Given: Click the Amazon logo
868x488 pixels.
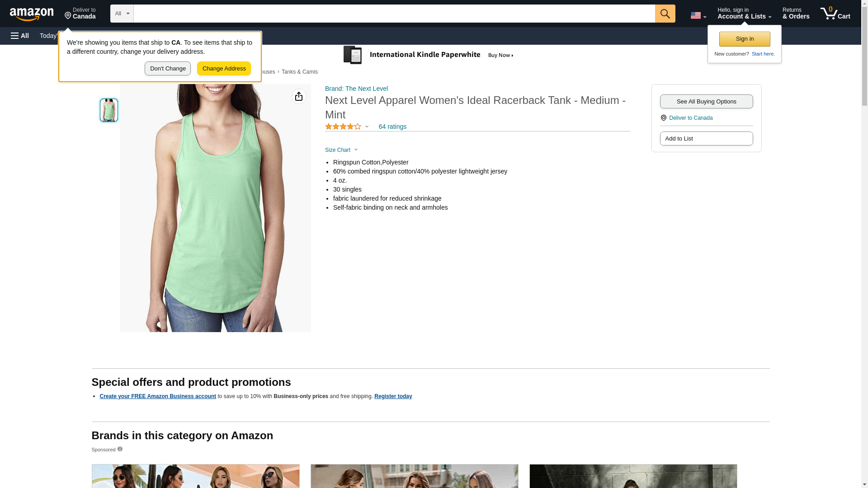Looking at the screenshot, I should click(32, 14).
